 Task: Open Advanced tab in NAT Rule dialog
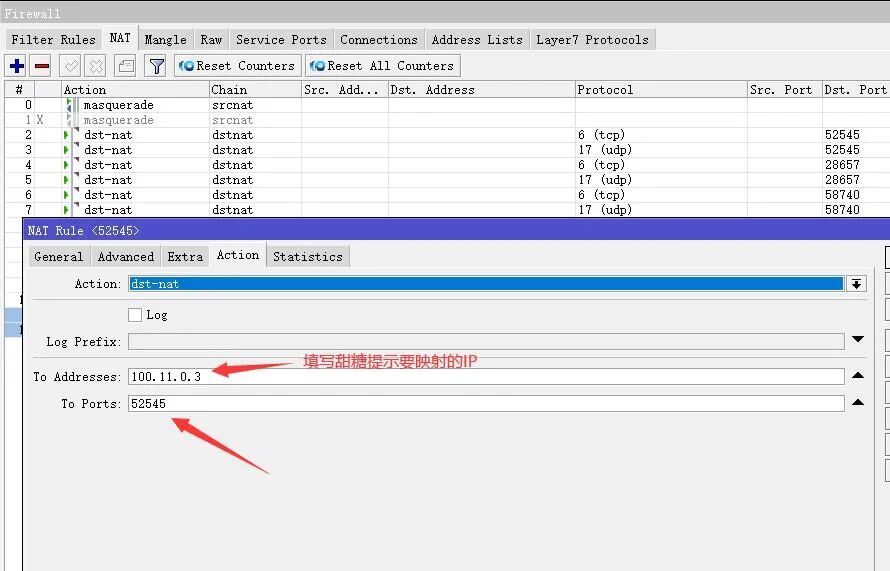[125, 257]
